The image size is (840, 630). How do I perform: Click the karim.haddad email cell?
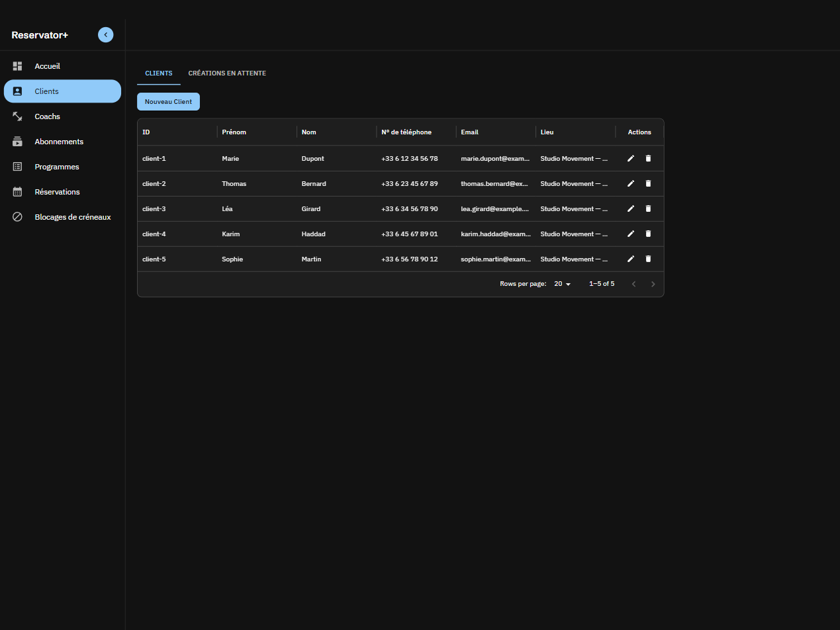(x=496, y=234)
